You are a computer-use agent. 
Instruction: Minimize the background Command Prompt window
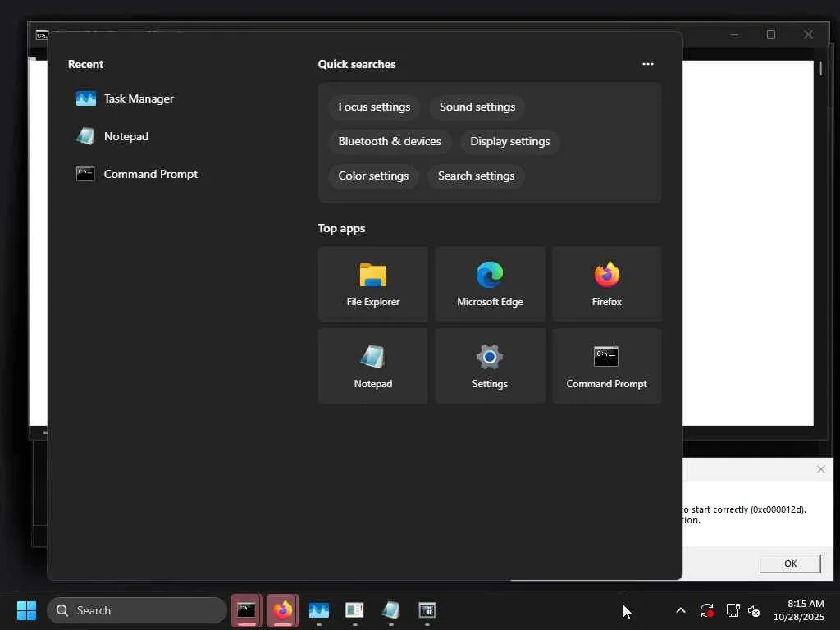[x=734, y=34]
